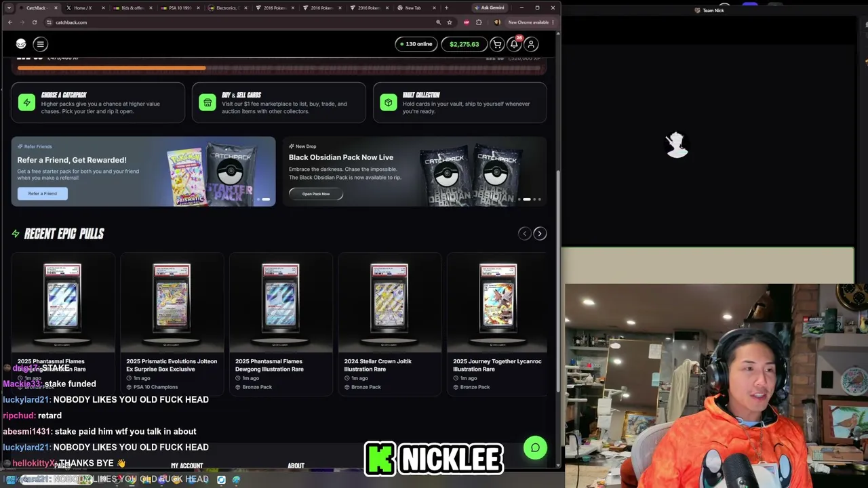Open the Vault Collection card
The image size is (868, 488).
pyautogui.click(x=460, y=103)
